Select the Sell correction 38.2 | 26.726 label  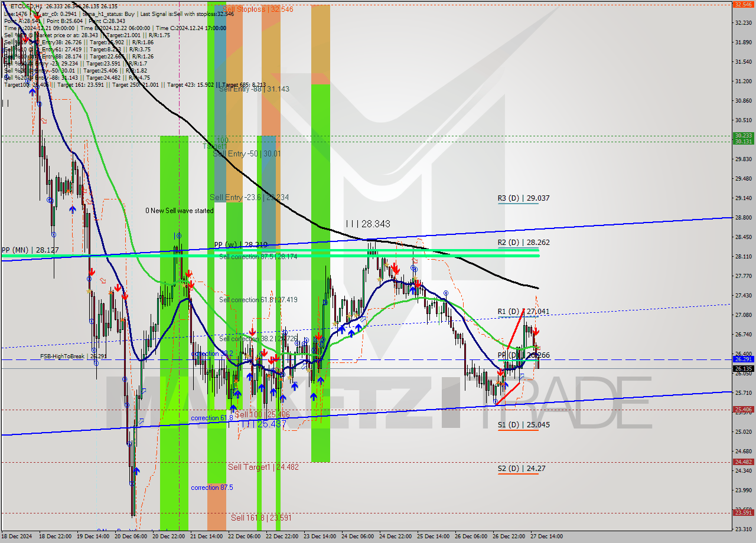(x=258, y=339)
